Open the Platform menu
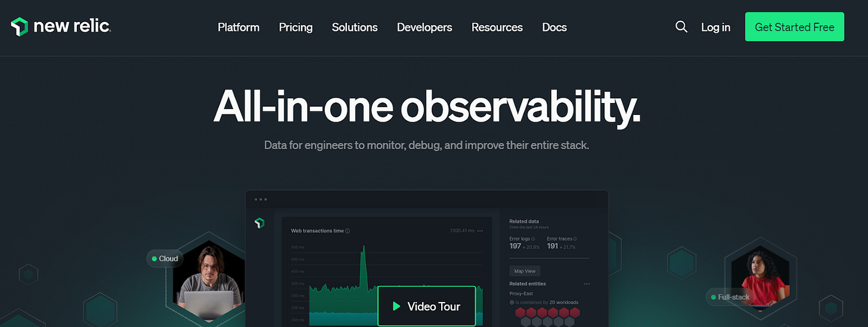The height and width of the screenshot is (327, 868). point(238,27)
